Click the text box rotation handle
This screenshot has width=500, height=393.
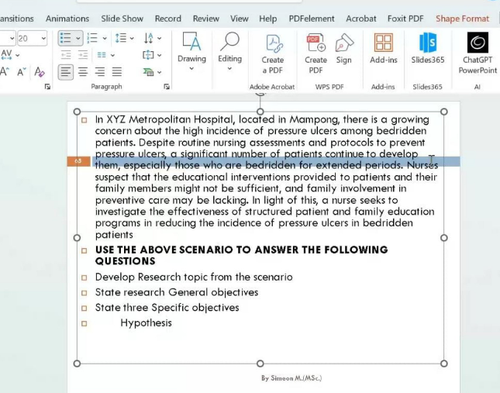(x=260, y=94)
